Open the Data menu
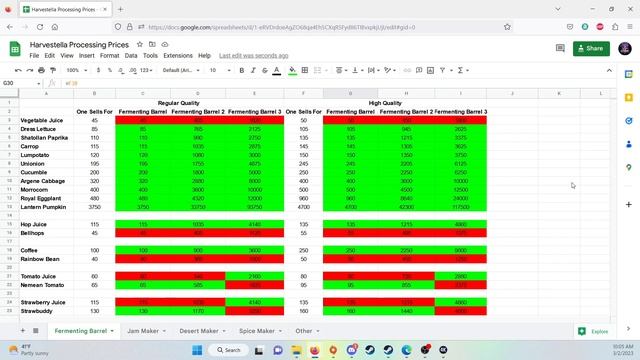This screenshot has height=360, width=640. pos(131,56)
